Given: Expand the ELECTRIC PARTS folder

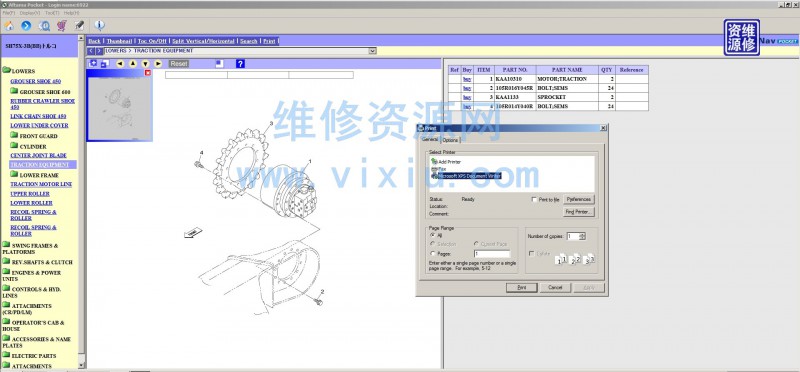Looking at the screenshot, I should pyautogui.click(x=29, y=355).
